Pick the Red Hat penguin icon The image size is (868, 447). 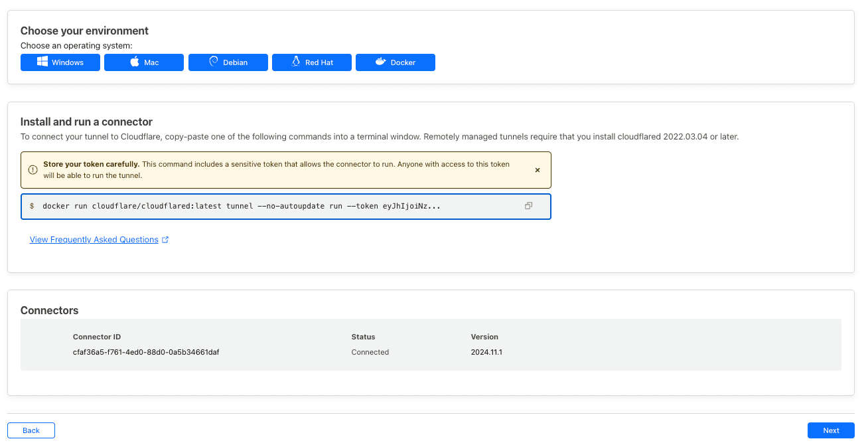[296, 62]
